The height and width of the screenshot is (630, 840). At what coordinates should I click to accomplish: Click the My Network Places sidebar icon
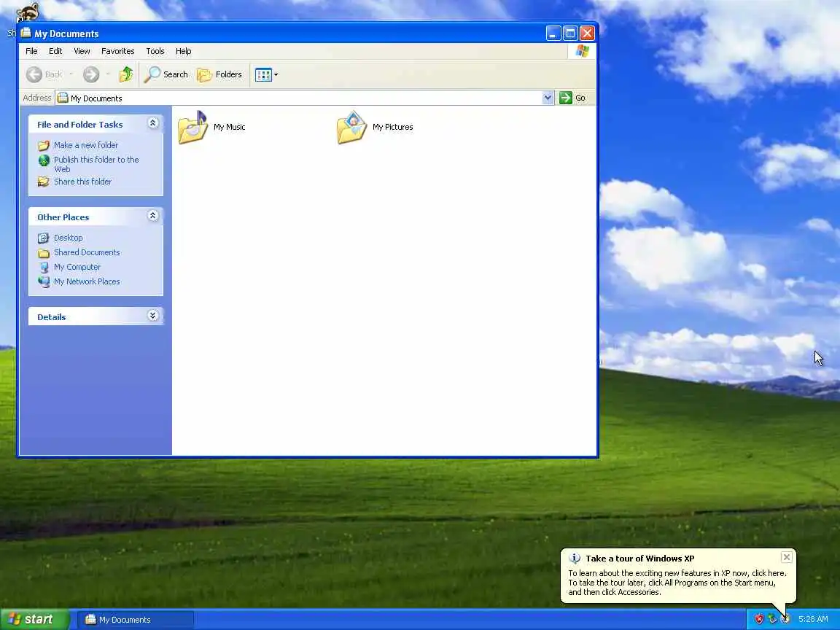click(x=44, y=281)
